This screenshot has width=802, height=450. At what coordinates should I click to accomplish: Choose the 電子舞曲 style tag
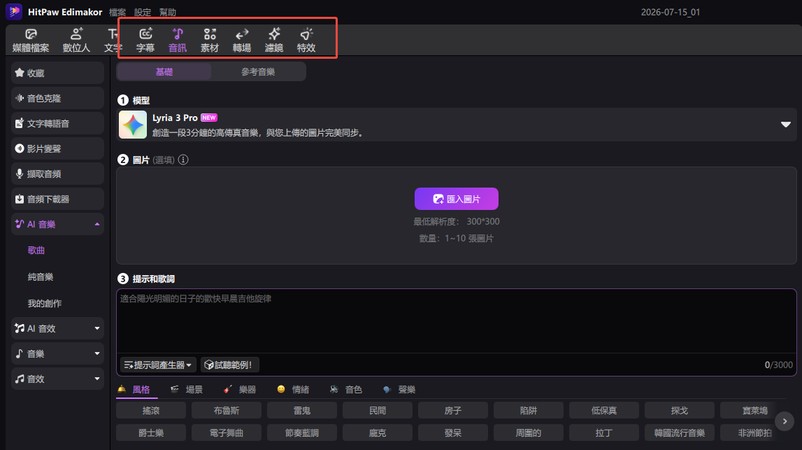tap(227, 433)
